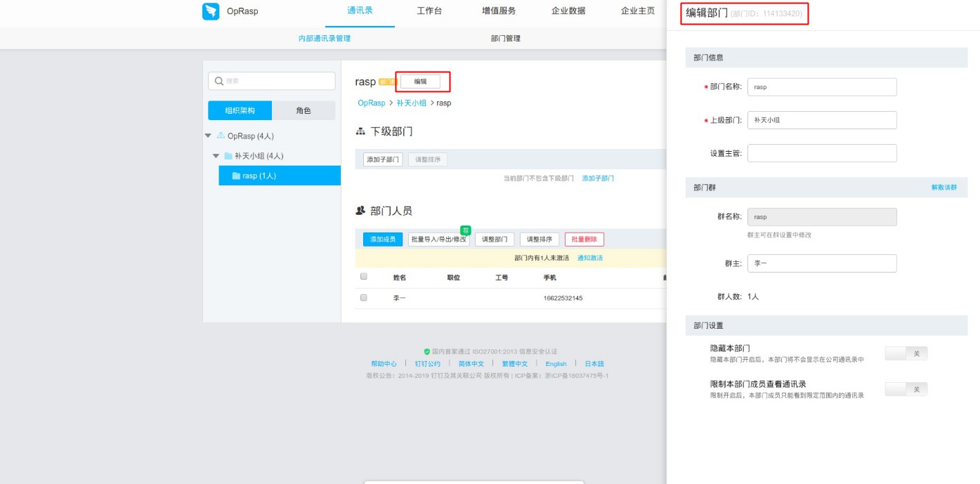Enable 限制本部门成员查看通讯录 switch
The width and height of the screenshot is (980, 484).
[906, 388]
